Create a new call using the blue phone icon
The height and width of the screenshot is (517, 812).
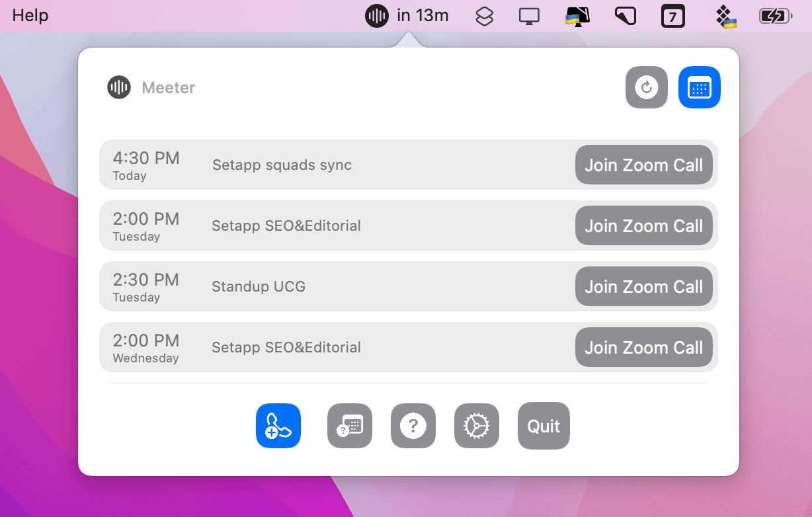pyautogui.click(x=278, y=426)
